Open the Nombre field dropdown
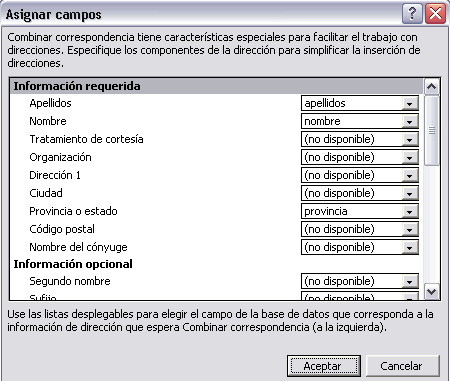The image size is (450, 381). pos(409,121)
